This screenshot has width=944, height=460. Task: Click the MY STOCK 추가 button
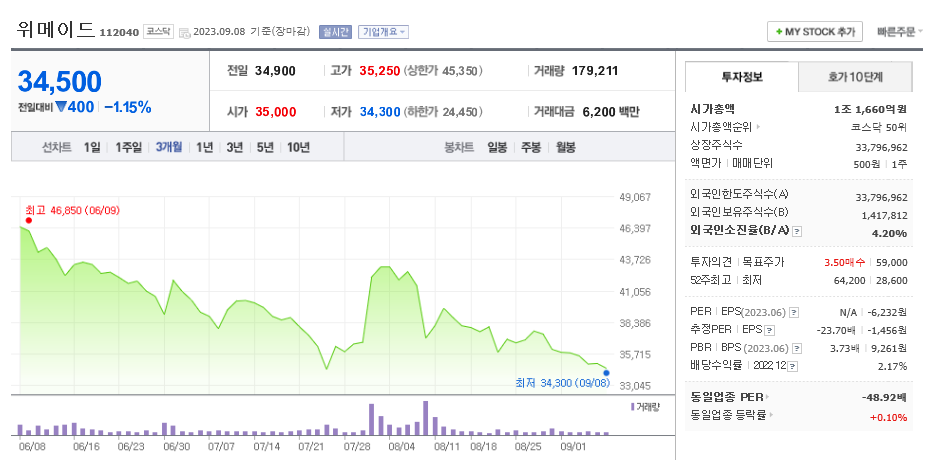(815, 32)
